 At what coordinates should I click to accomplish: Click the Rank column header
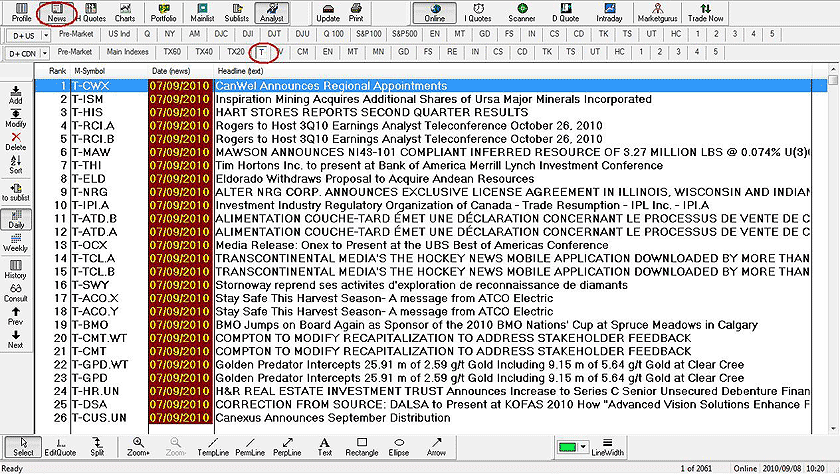[57, 71]
